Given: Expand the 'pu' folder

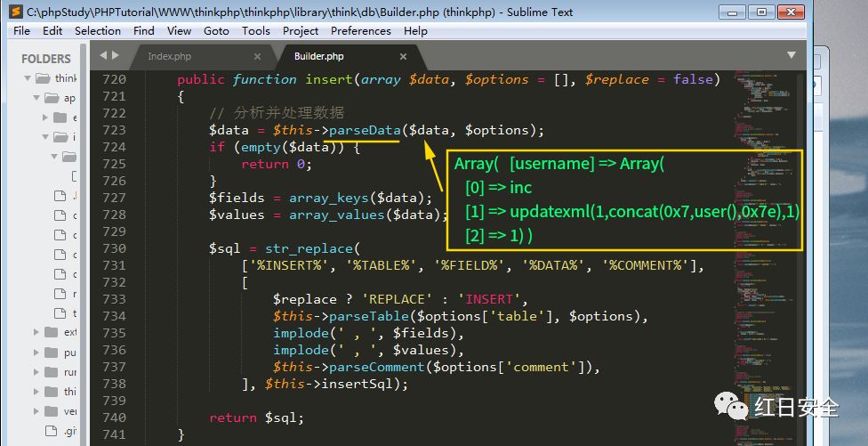Looking at the screenshot, I should point(36,353).
